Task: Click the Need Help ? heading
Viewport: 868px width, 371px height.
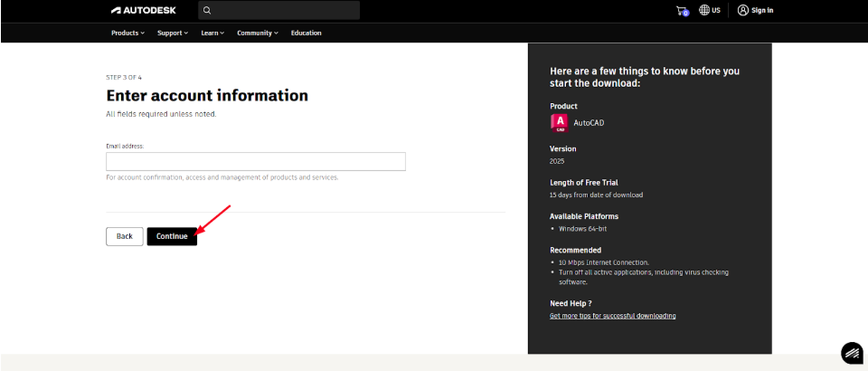Action: tap(571, 303)
